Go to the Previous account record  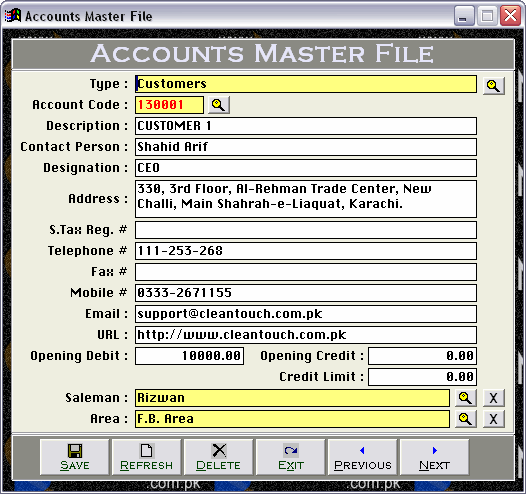point(363,457)
